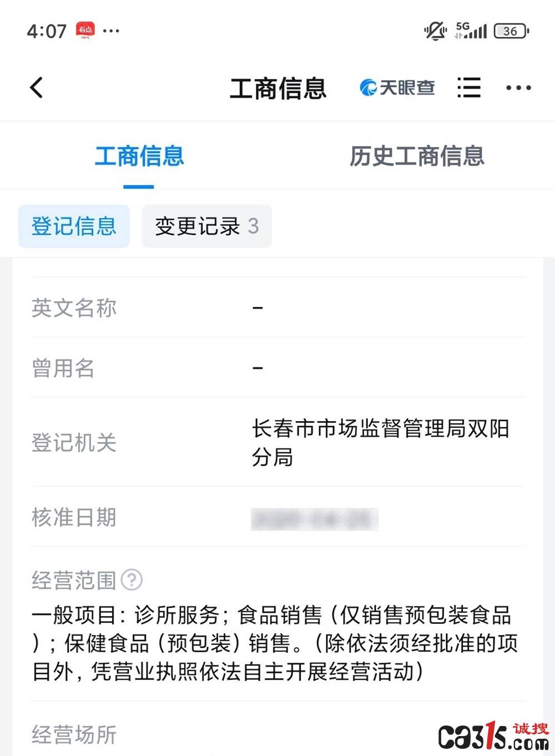Tap the dash beside 英文名称
The width and height of the screenshot is (555, 756).
[x=257, y=308]
